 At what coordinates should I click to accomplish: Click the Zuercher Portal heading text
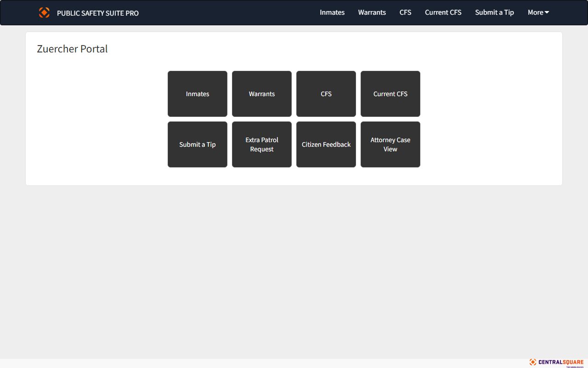(x=72, y=49)
